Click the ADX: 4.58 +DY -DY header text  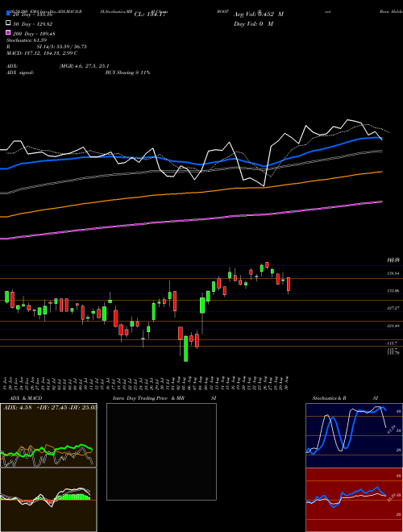[50, 407]
